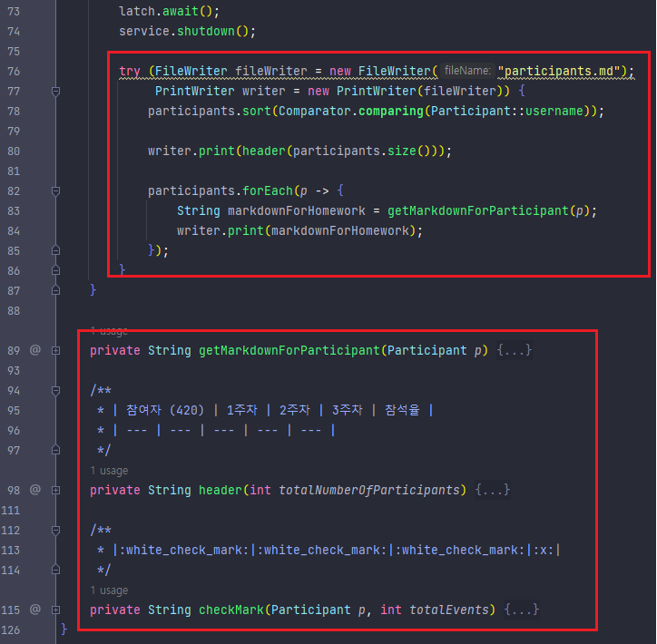Click line number 80 in the gutter
The width and height of the screenshot is (657, 644).
click(14, 151)
